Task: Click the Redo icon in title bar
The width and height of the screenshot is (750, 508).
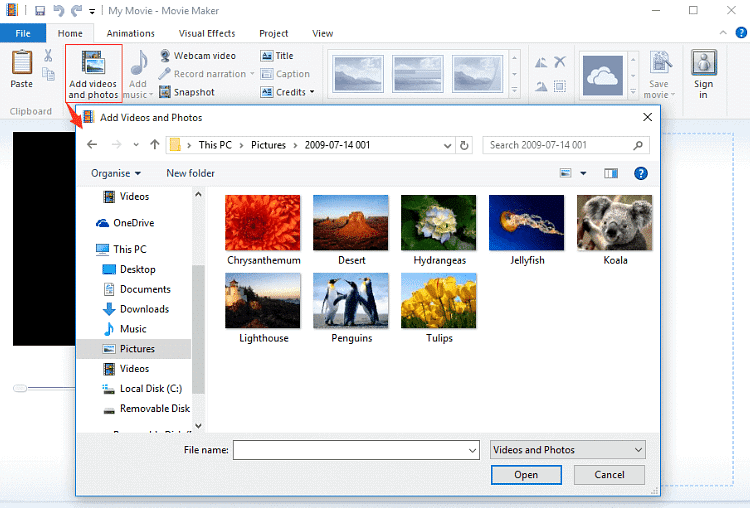Action: click(76, 11)
